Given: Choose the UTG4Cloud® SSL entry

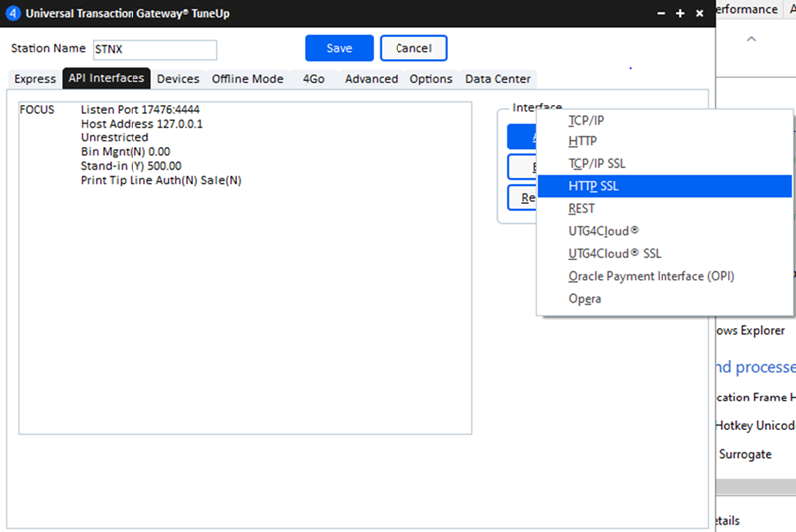Looking at the screenshot, I should [664, 253].
